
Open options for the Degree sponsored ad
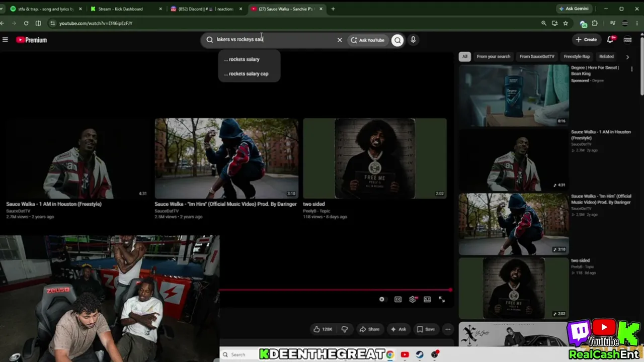point(632,69)
